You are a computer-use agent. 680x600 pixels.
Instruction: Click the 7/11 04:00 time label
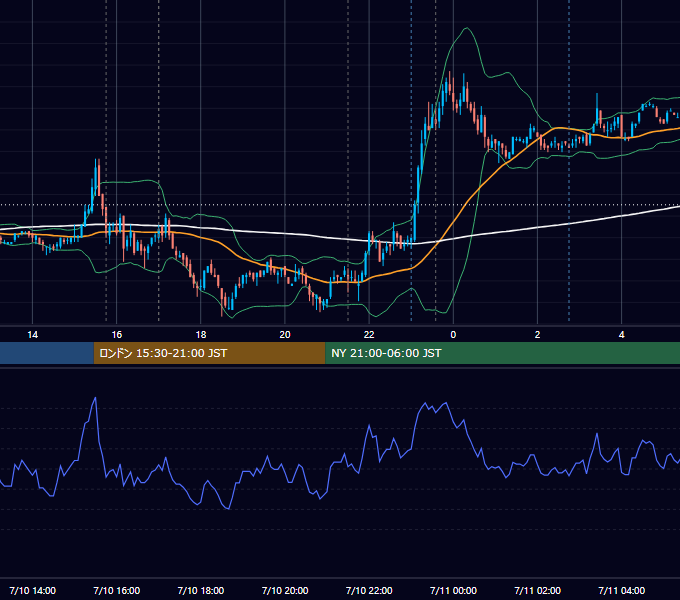621,590
